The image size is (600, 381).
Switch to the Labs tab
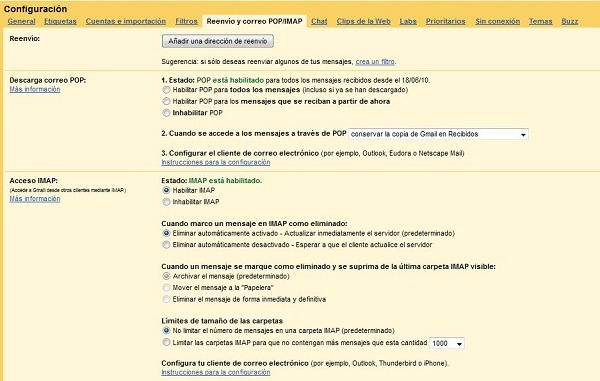[408, 21]
